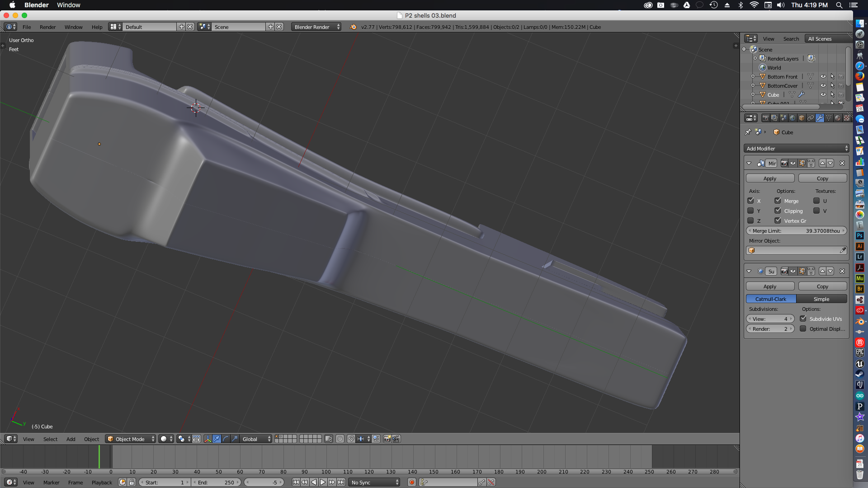
Task: Click the insert keyframes key icon
Action: 482,482
